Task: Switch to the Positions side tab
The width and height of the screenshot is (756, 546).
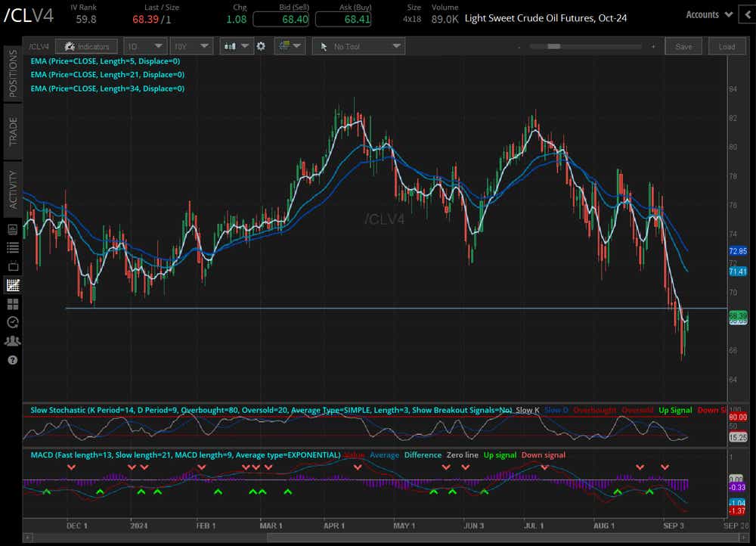Action: click(x=12, y=73)
